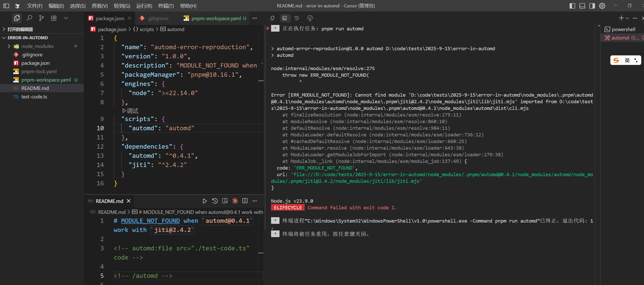644x285 pixels.
Task: Open the Source Control view icon
Action: pos(41,18)
